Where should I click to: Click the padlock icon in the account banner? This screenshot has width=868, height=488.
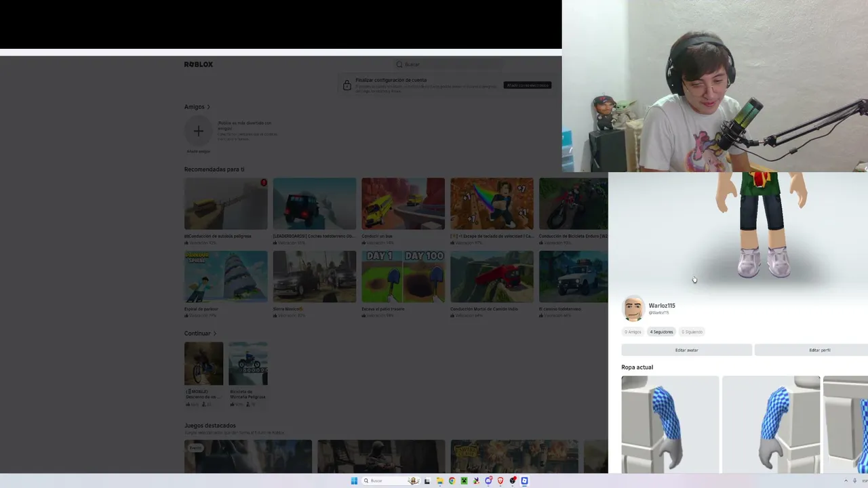click(347, 85)
